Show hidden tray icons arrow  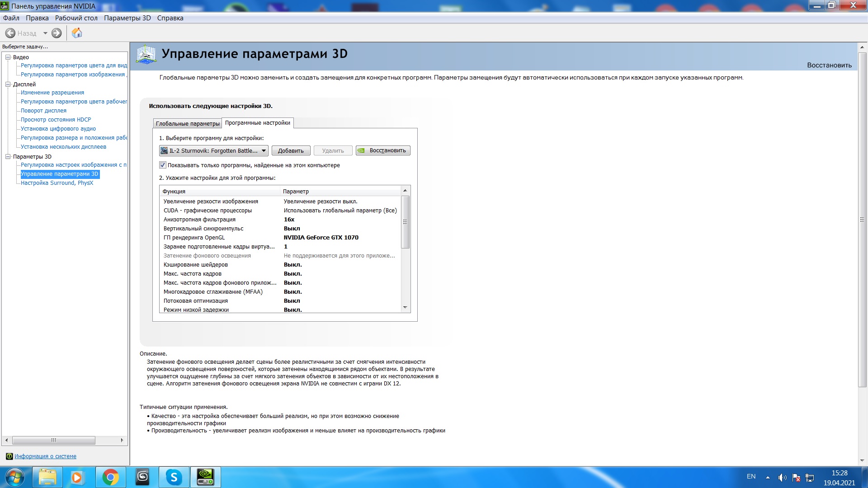click(x=768, y=478)
